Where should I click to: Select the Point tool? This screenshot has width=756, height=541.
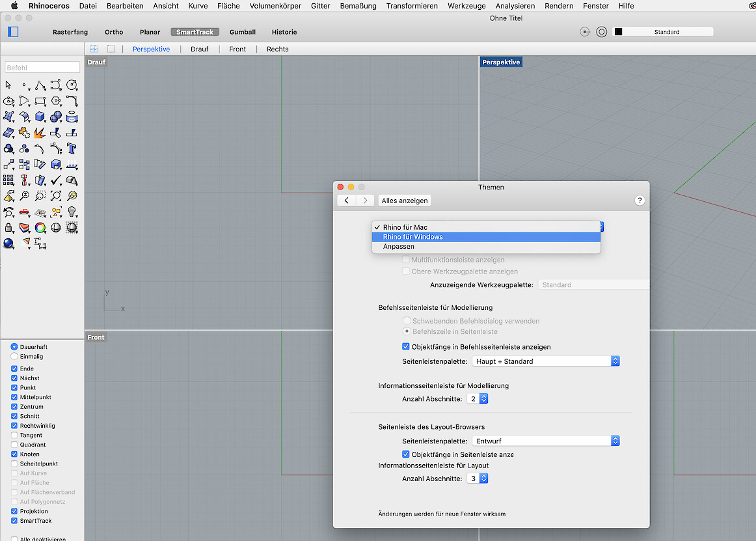[x=24, y=85]
